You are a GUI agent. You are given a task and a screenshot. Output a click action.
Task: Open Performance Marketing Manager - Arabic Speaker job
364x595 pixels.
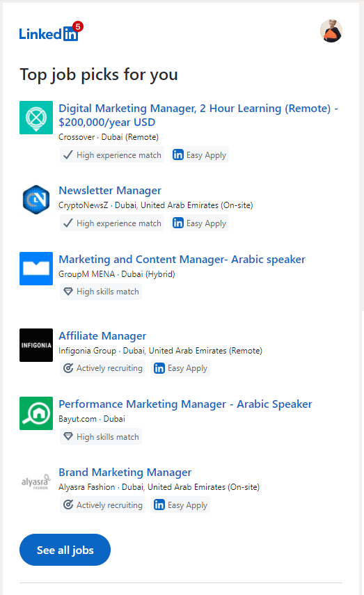coord(185,404)
